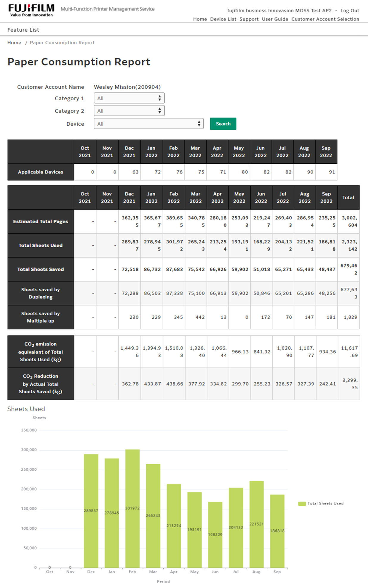Click the Fujifilm logo
Image resolution: width=368 pixels, height=588 pixels.
[31, 10]
